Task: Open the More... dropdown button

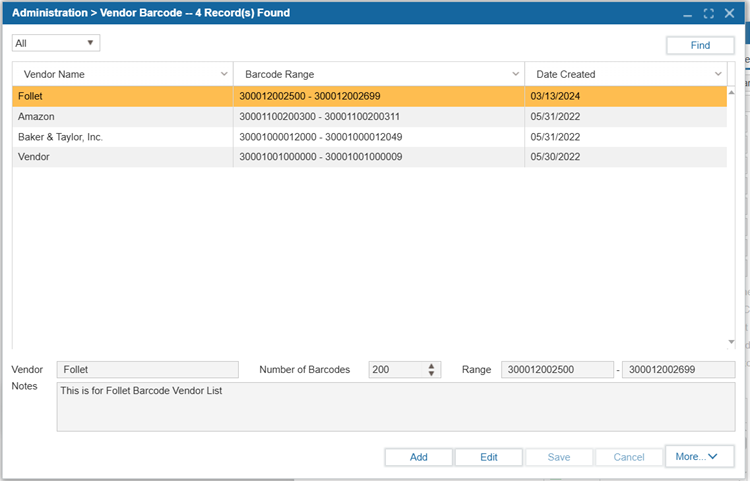Action: coord(699,457)
